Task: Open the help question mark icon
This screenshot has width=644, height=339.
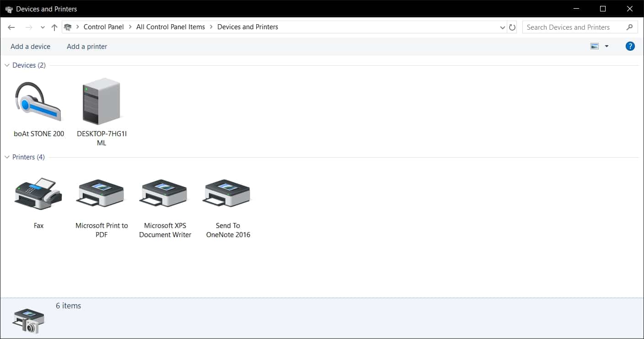Action: point(630,46)
